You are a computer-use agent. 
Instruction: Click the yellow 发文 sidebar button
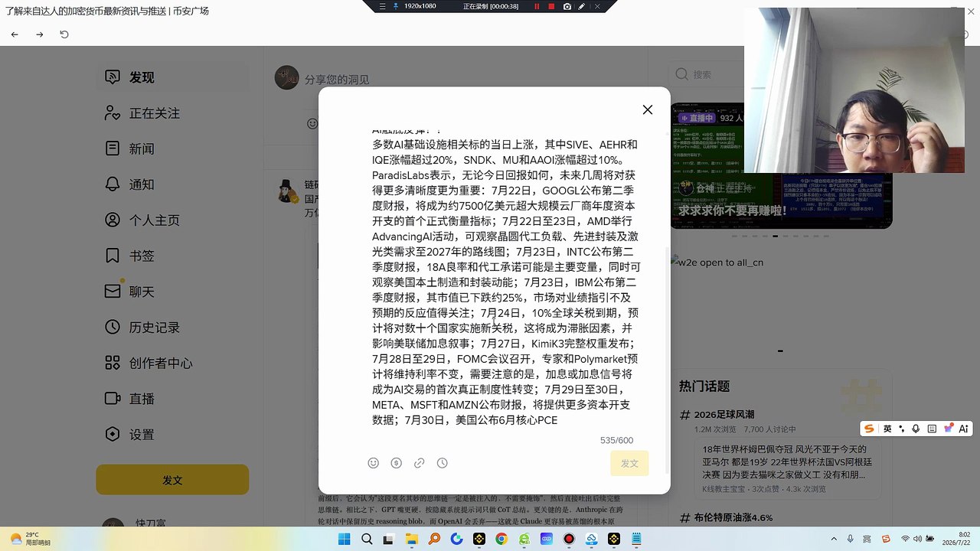(x=172, y=480)
